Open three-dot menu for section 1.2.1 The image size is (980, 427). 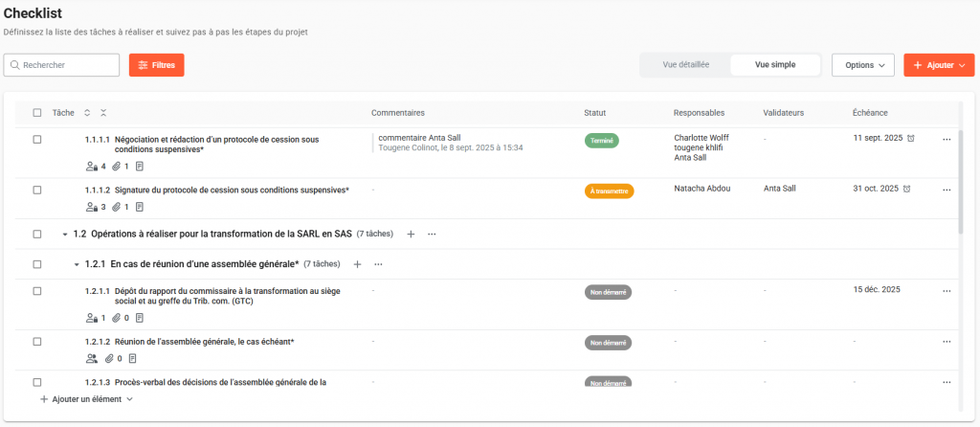click(378, 264)
